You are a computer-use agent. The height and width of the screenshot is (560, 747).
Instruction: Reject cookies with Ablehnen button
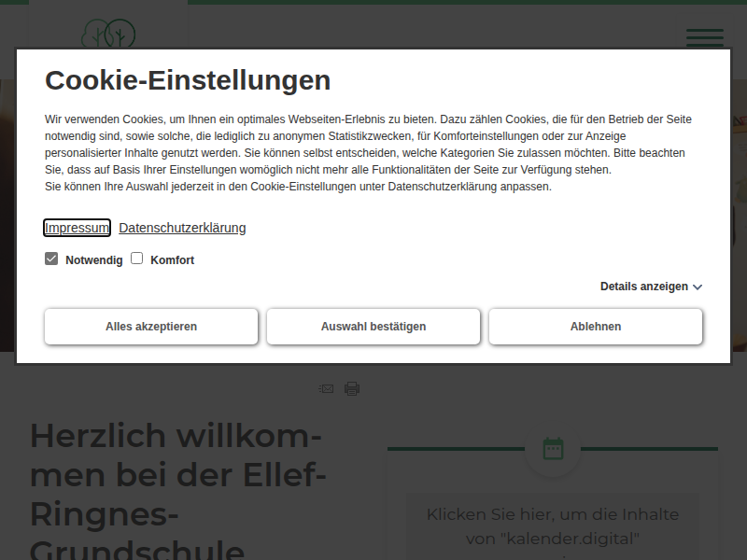(596, 327)
